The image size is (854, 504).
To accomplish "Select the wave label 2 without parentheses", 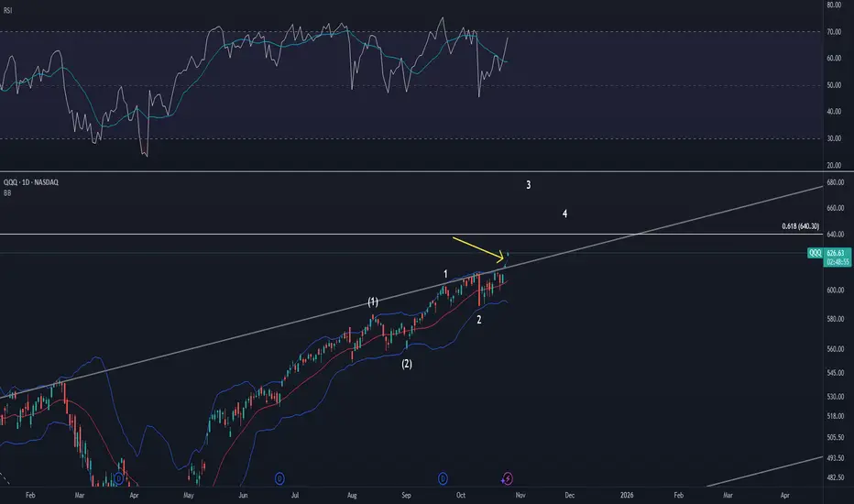I will point(479,321).
